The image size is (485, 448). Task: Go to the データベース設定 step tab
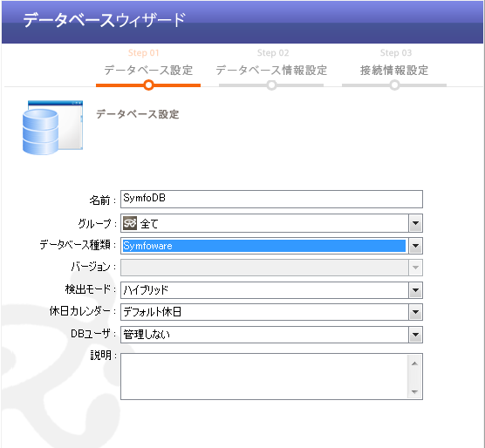tap(148, 70)
